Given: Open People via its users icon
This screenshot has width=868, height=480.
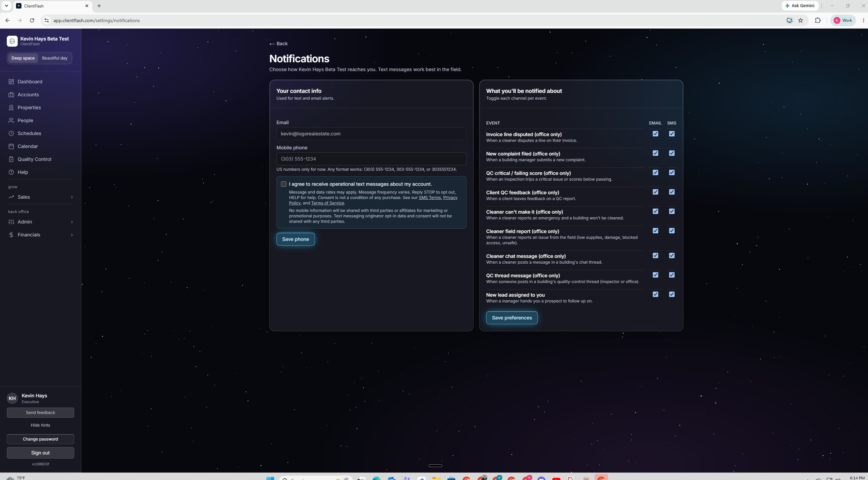Looking at the screenshot, I should click(11, 120).
